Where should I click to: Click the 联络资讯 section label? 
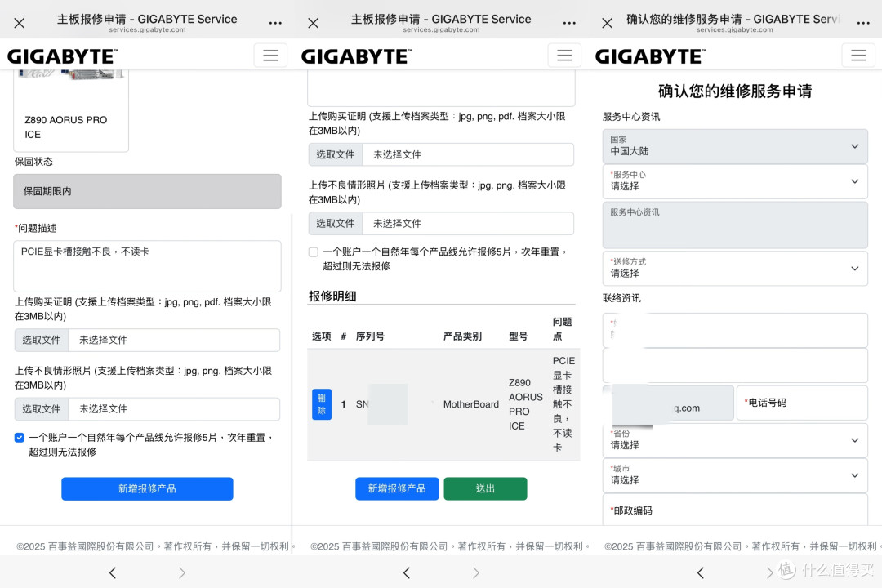621,297
